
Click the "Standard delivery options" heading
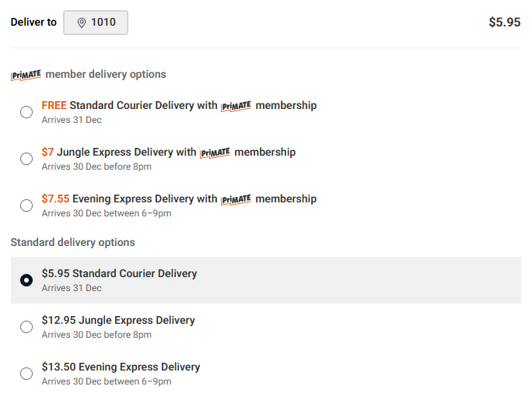tap(72, 242)
